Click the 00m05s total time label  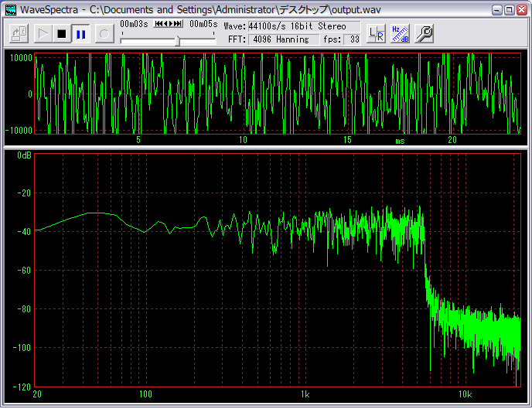(203, 24)
